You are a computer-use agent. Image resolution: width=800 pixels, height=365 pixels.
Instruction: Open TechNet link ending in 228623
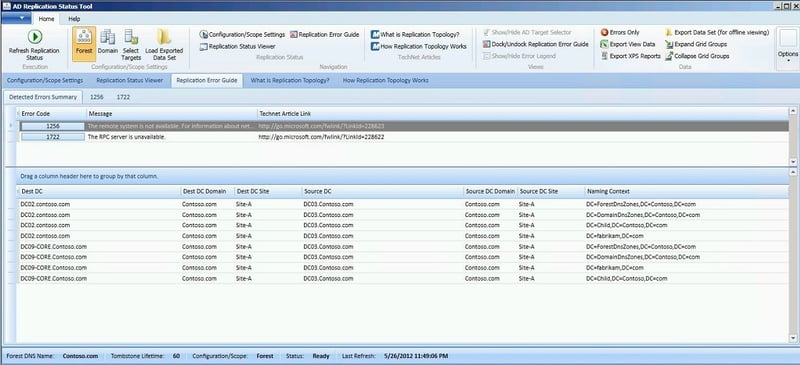pos(321,126)
